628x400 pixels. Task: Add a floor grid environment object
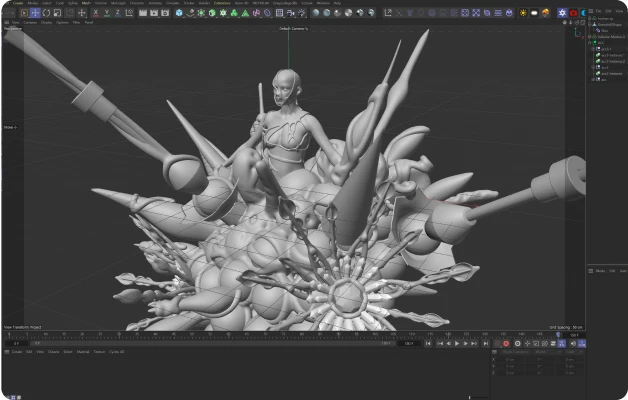tap(280, 13)
